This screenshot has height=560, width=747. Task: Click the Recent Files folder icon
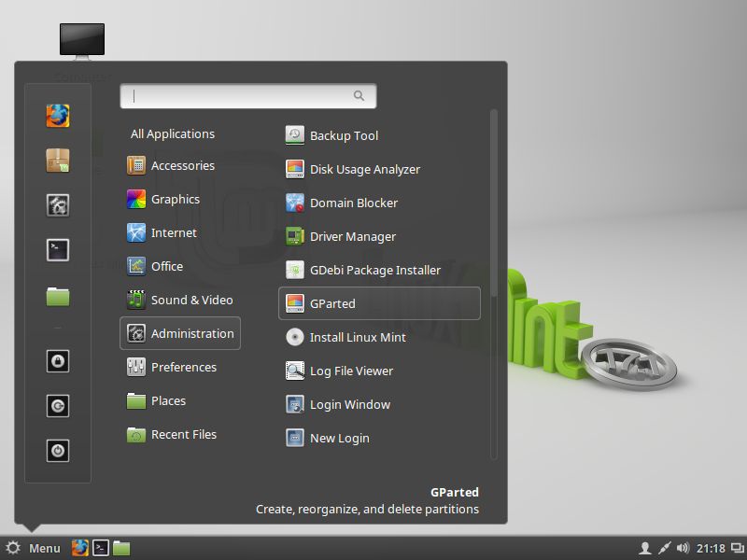(x=136, y=434)
